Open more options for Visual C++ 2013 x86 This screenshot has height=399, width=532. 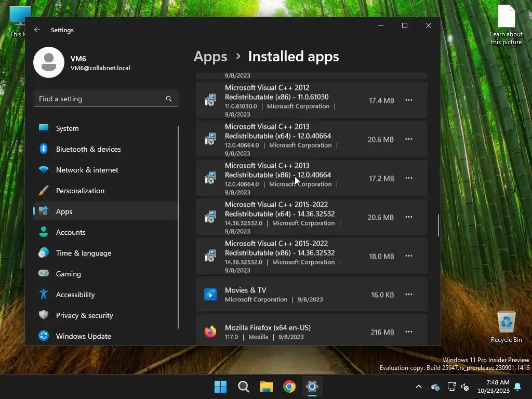(409, 178)
